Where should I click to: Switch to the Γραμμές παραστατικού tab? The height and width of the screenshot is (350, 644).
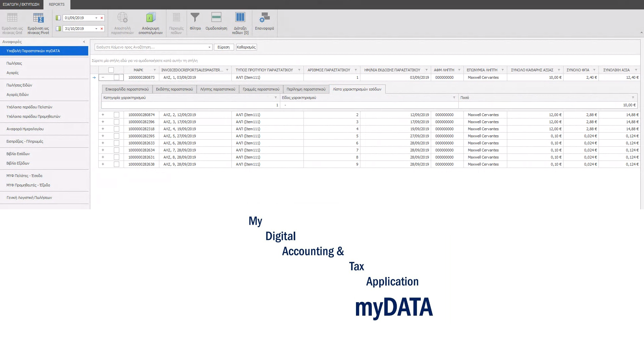(x=261, y=89)
